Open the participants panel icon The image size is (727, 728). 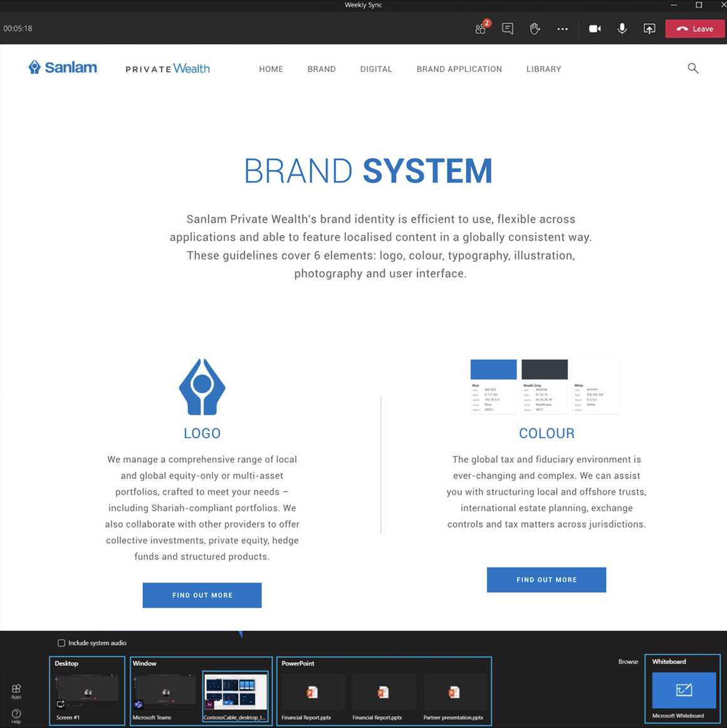481,28
